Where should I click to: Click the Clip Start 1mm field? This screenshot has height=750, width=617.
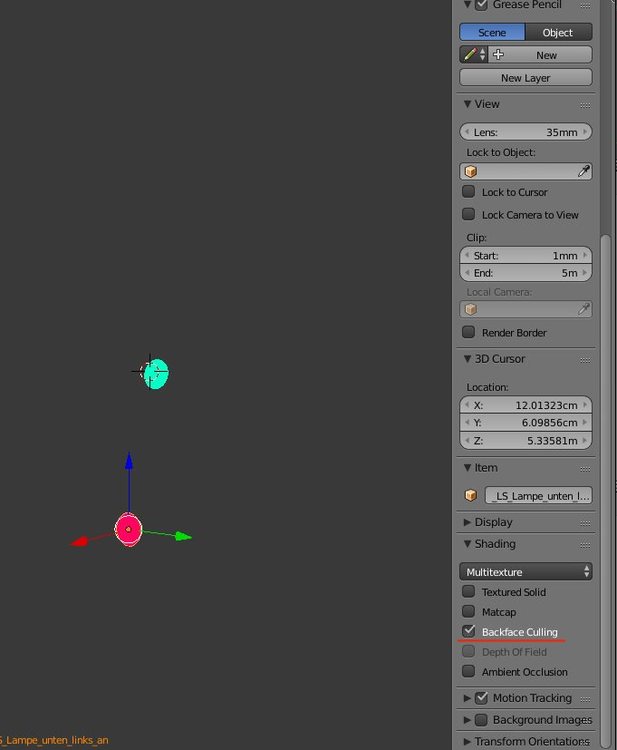coord(526,255)
